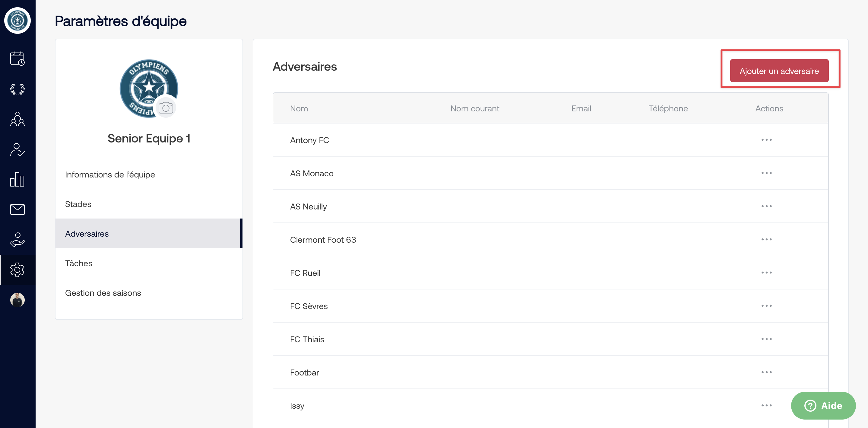Open the settings gear icon in sidebar
Screen dimensions: 868x428
click(17, 270)
